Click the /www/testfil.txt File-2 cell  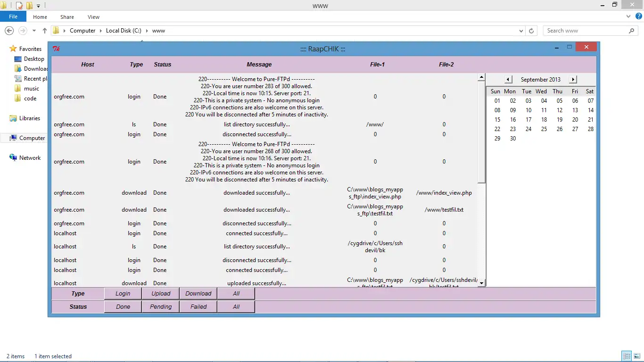pos(444,210)
